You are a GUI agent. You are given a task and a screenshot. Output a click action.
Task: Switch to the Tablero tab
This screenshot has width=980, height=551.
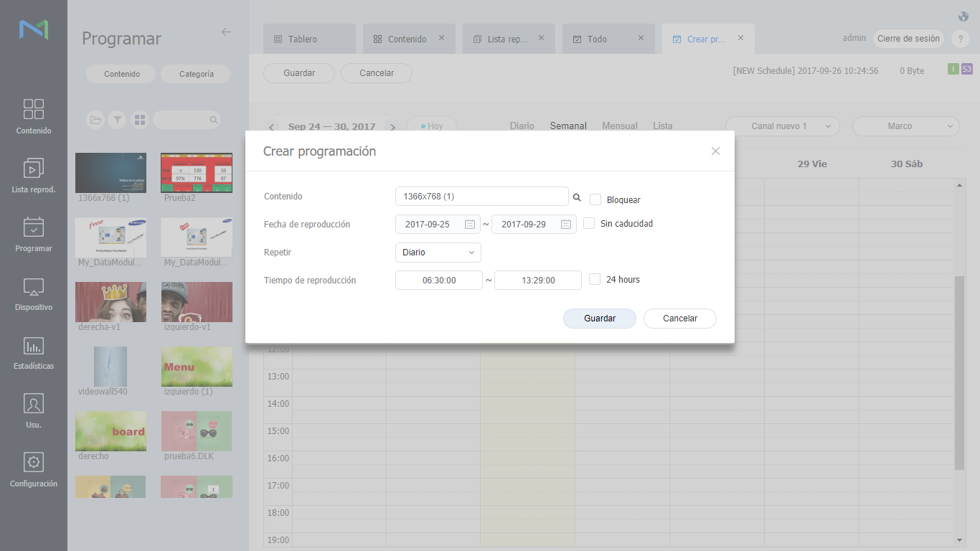309,39
